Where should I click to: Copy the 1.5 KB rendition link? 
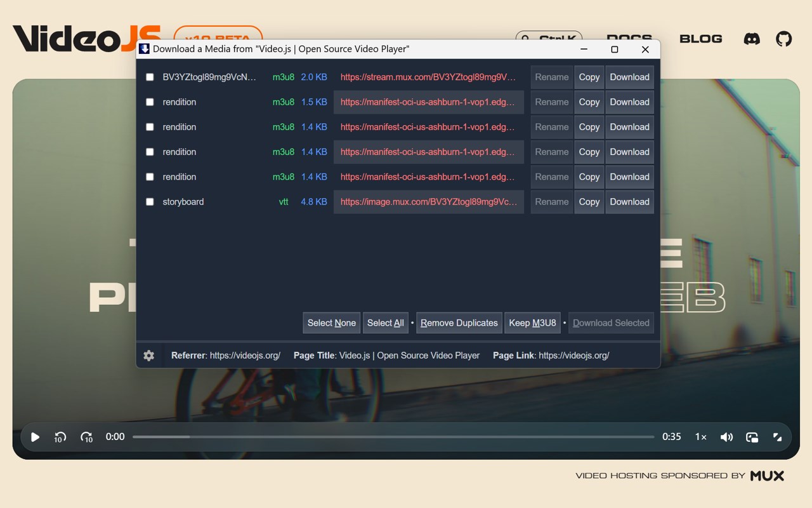coord(589,102)
